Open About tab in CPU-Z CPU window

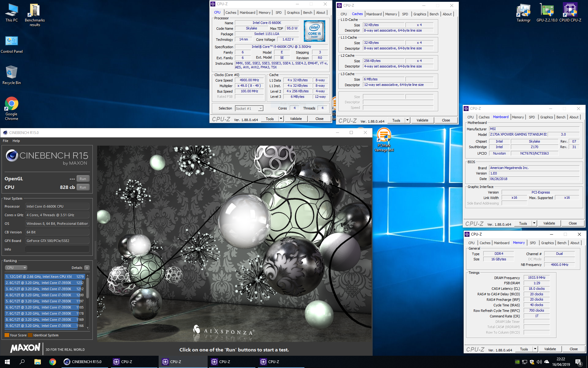click(x=321, y=13)
